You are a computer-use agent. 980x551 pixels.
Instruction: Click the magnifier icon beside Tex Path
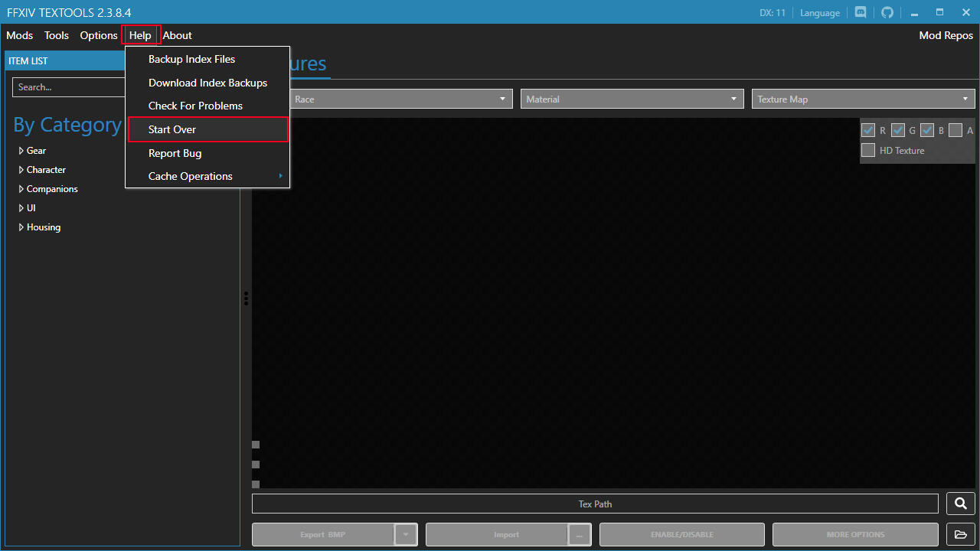pos(960,504)
